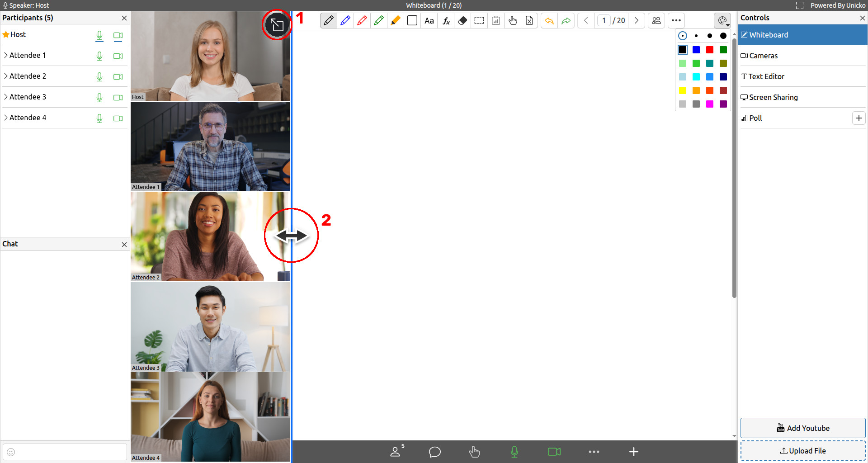Viewport: 868px width, 463px height.
Task: Go to next whiteboard page
Action: 637,20
